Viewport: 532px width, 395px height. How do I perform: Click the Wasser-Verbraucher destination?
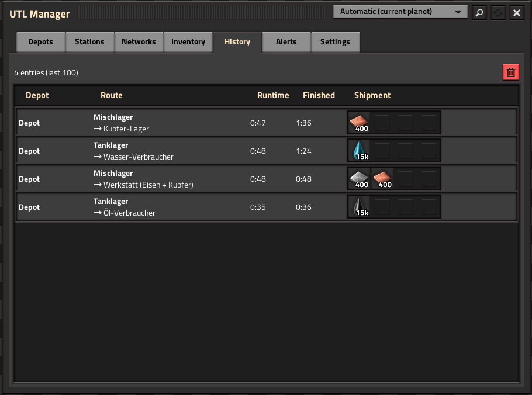[x=133, y=157]
